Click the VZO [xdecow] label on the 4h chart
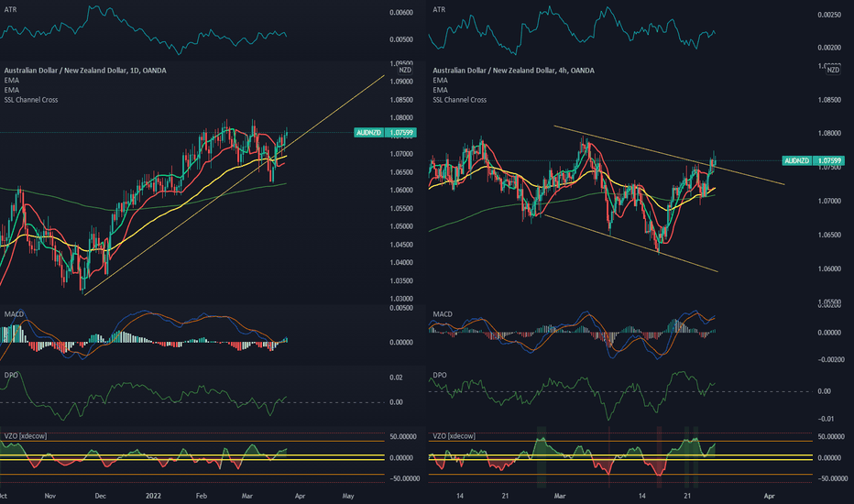The height and width of the screenshot is (504, 854). click(x=454, y=436)
